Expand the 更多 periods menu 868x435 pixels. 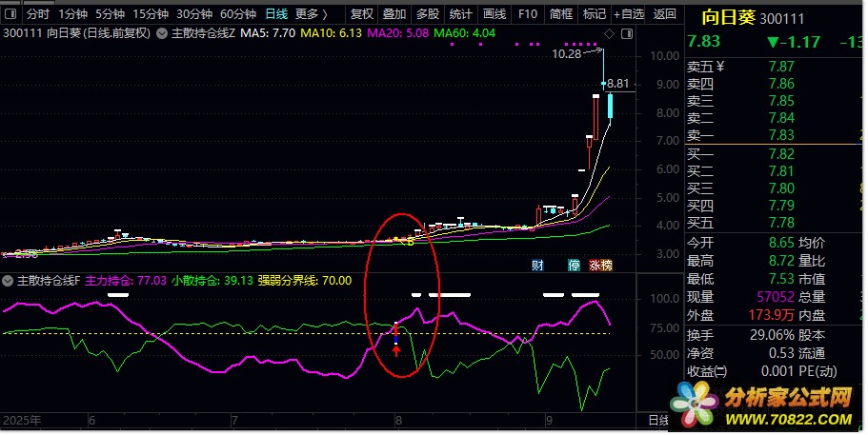[x=312, y=14]
